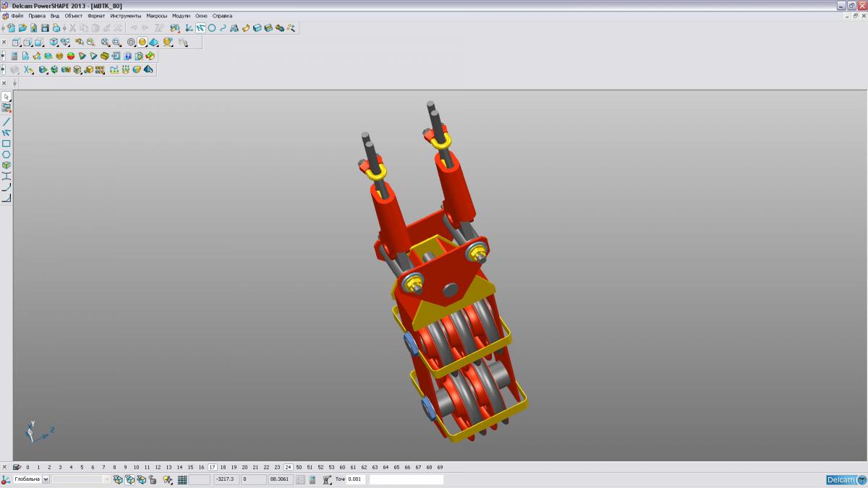Viewport: 868px width, 488px height.
Task: Open the Правка menu
Action: point(37,15)
